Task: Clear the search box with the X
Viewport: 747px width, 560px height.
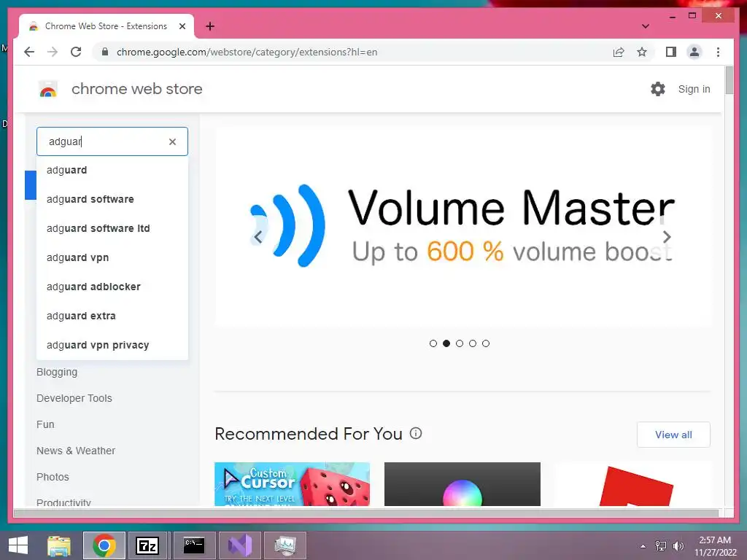Action: (x=172, y=141)
